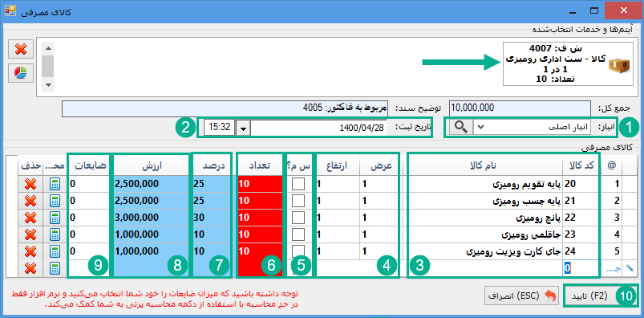This screenshot has height=318, width=644.
Task: Click the توضیح سند description field
Action: point(225,108)
